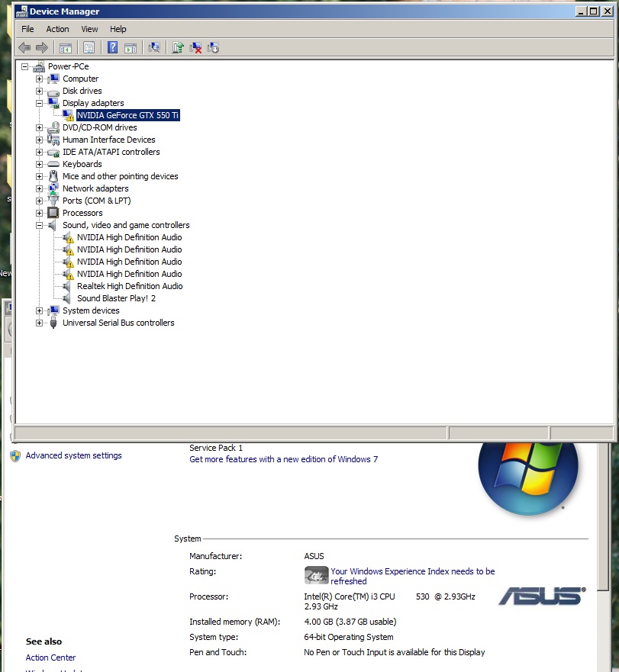Expand the Ports (COM & LPT) category
Screen dimensions: 619x672
pos(40,201)
